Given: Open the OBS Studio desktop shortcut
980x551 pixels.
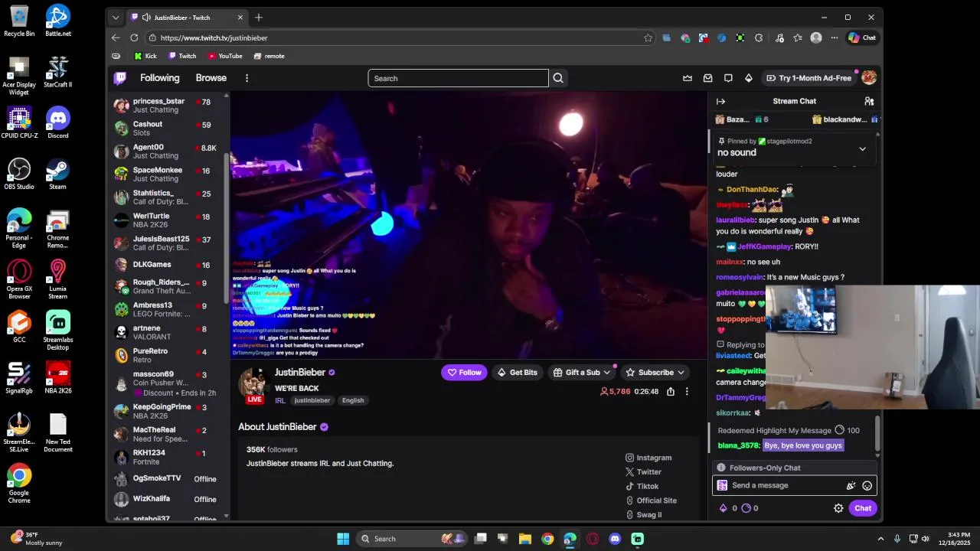Looking at the screenshot, I should pyautogui.click(x=19, y=174).
